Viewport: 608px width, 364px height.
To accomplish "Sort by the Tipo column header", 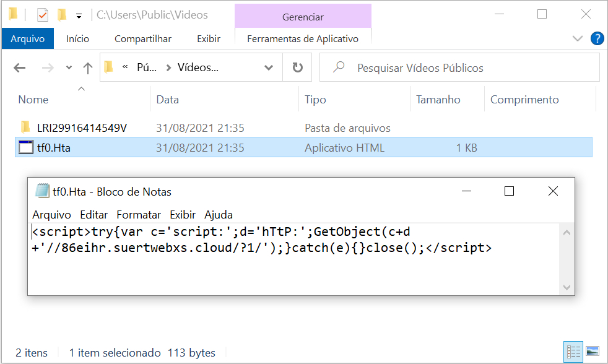I will [315, 100].
